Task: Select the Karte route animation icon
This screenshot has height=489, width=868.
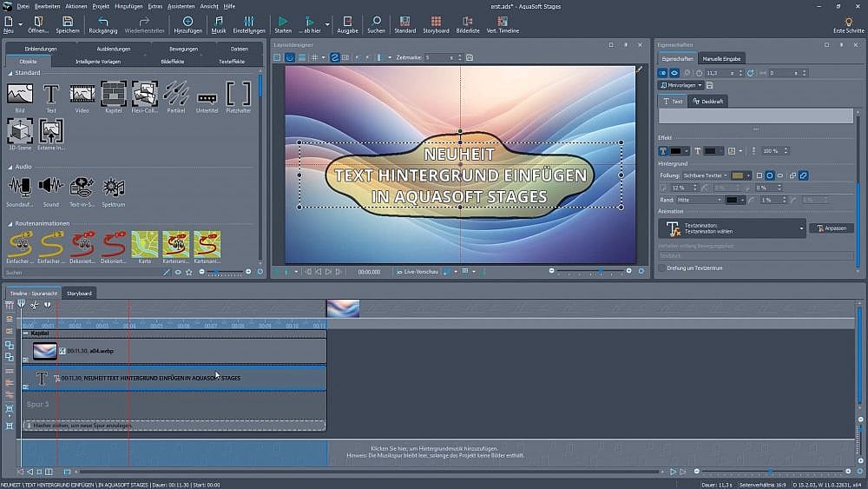Action: pos(144,245)
